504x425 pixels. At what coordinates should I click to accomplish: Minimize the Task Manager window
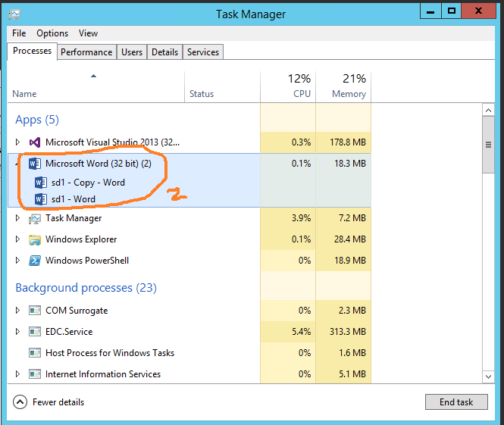[x=430, y=11]
